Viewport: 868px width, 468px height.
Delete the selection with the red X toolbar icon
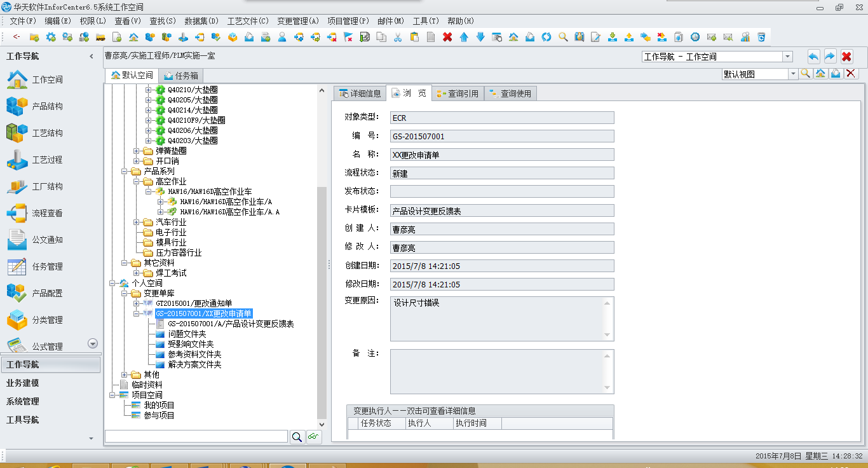pos(447,38)
